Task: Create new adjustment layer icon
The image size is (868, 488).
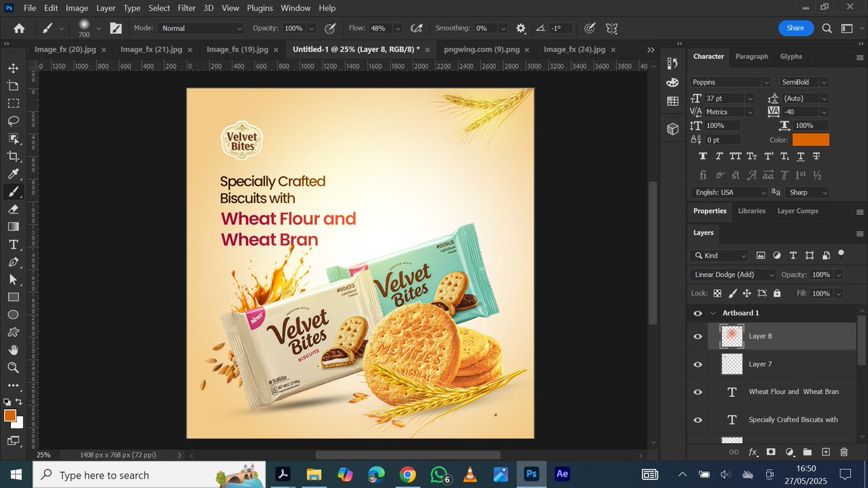Action: (x=789, y=452)
